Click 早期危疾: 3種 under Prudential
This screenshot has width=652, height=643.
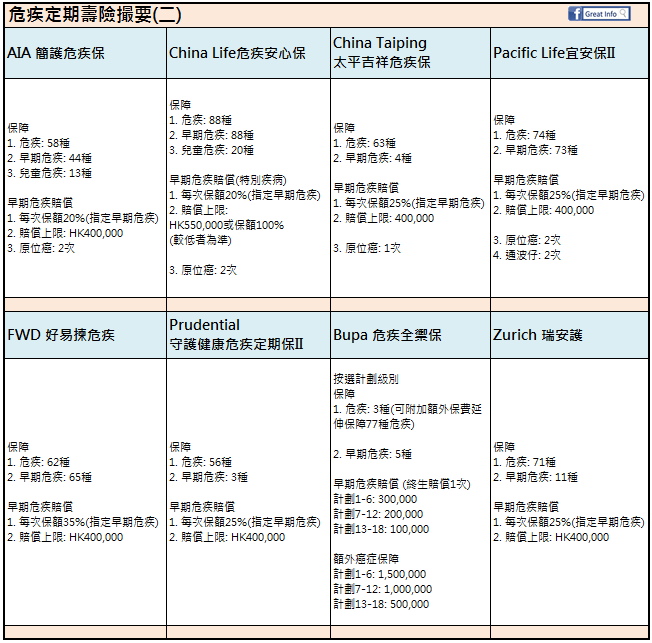[209, 477]
